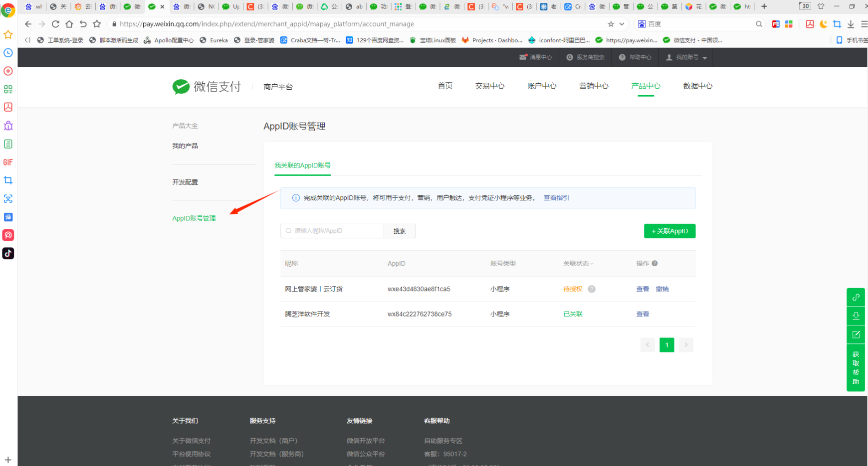Click the 搜索 search button
868x466 pixels.
click(400, 231)
